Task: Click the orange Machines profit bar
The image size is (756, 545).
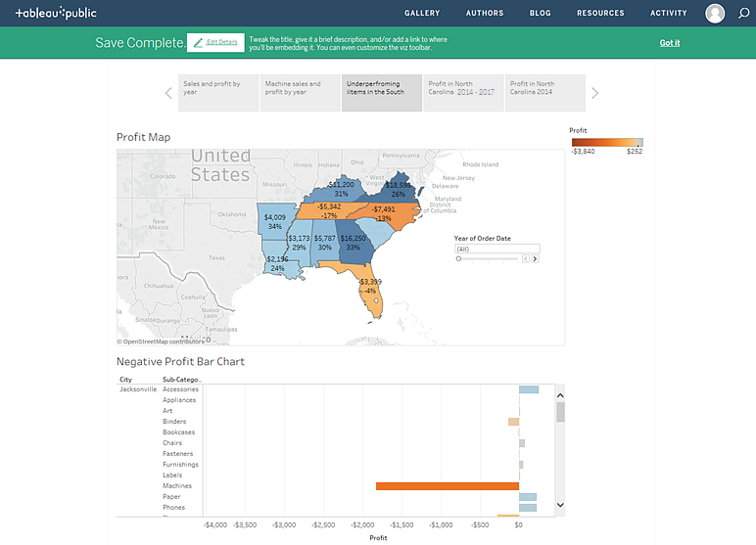Action: click(x=447, y=486)
